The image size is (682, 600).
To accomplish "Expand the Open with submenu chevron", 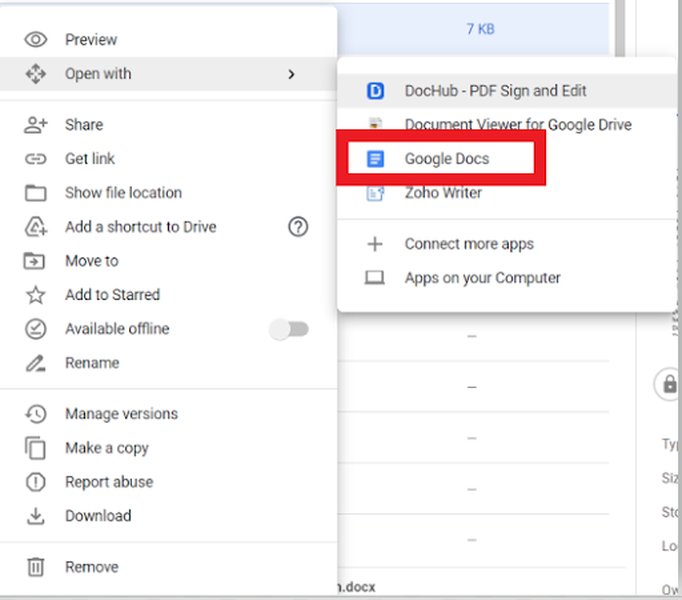I will tap(291, 74).
